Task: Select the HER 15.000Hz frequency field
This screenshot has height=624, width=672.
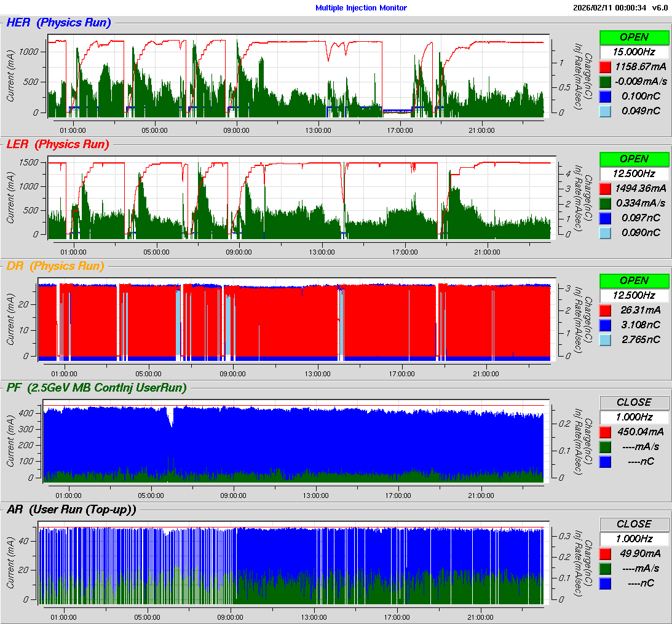Action: [634, 52]
